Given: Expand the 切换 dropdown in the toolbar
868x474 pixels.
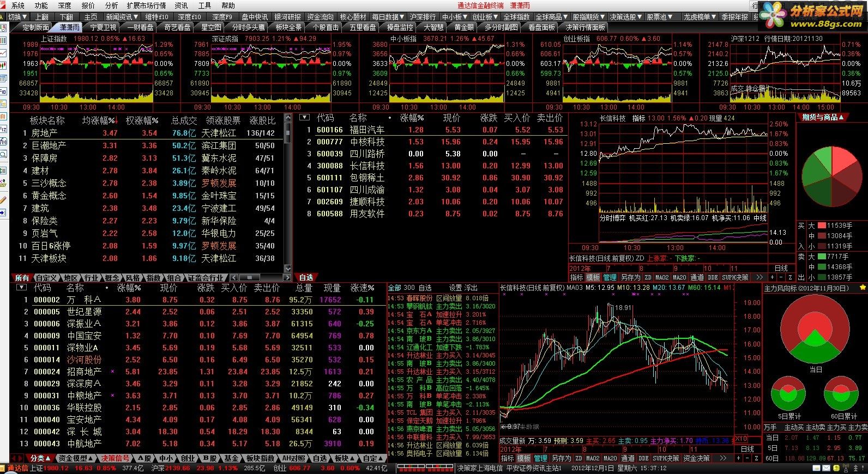Looking at the screenshot, I should click(17, 17).
